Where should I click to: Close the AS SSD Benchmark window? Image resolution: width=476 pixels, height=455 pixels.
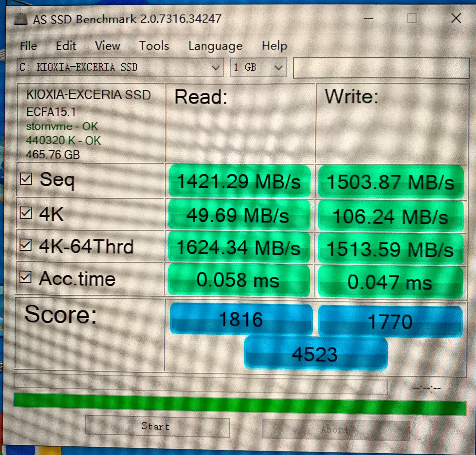tap(456, 18)
